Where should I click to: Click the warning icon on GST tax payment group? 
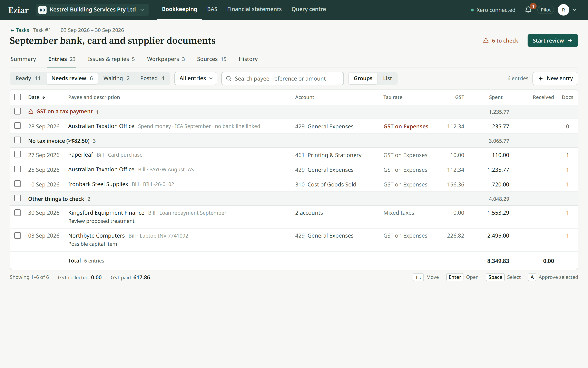[x=31, y=111]
